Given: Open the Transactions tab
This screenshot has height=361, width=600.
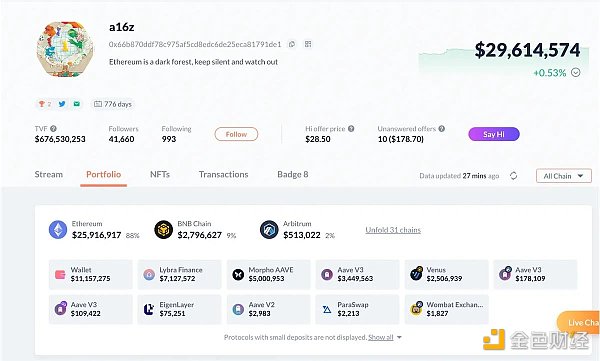Looking at the screenshot, I should pyautogui.click(x=223, y=175).
